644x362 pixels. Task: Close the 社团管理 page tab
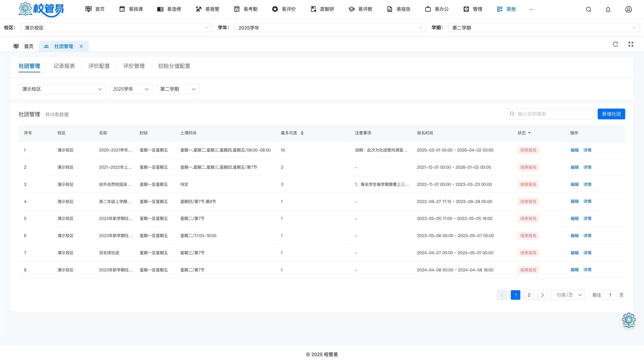click(x=81, y=46)
